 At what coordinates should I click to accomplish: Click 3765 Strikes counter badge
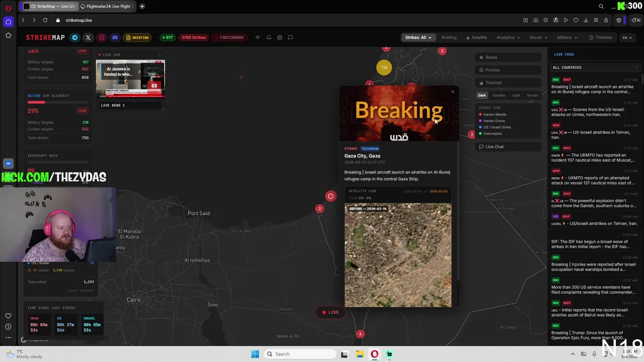[x=193, y=37]
